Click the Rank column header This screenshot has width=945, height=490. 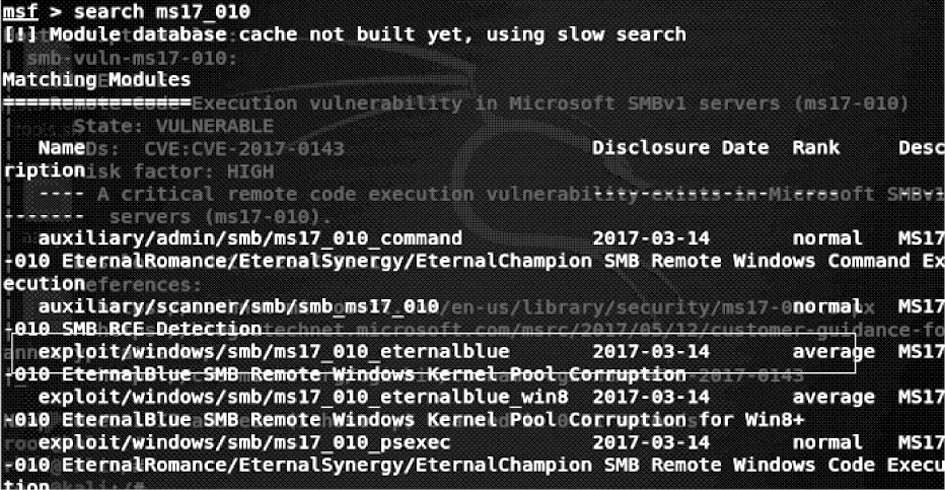tap(816, 148)
